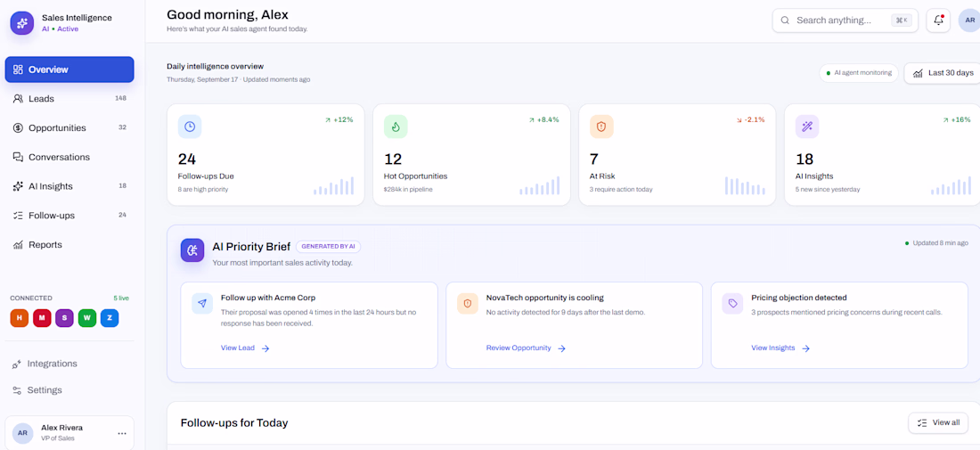Click the Hot Opportunities bar sparkline
Viewport: 980px width, 450px height.
539,185
